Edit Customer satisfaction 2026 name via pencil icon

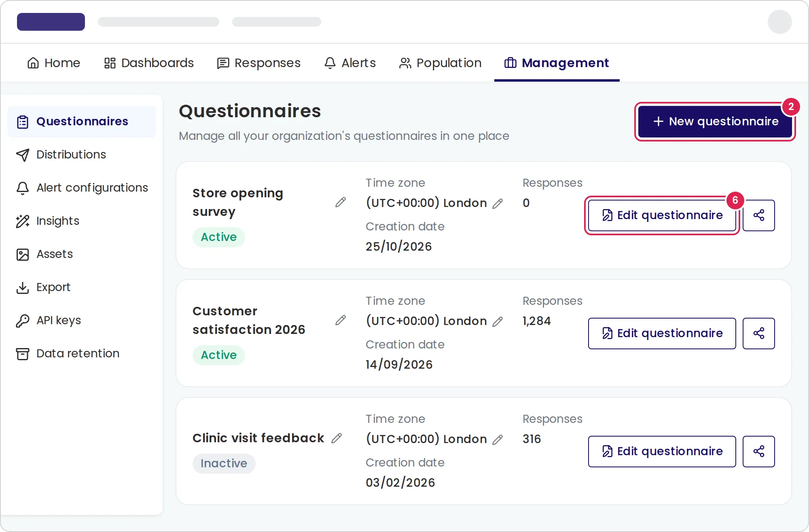coord(341,320)
